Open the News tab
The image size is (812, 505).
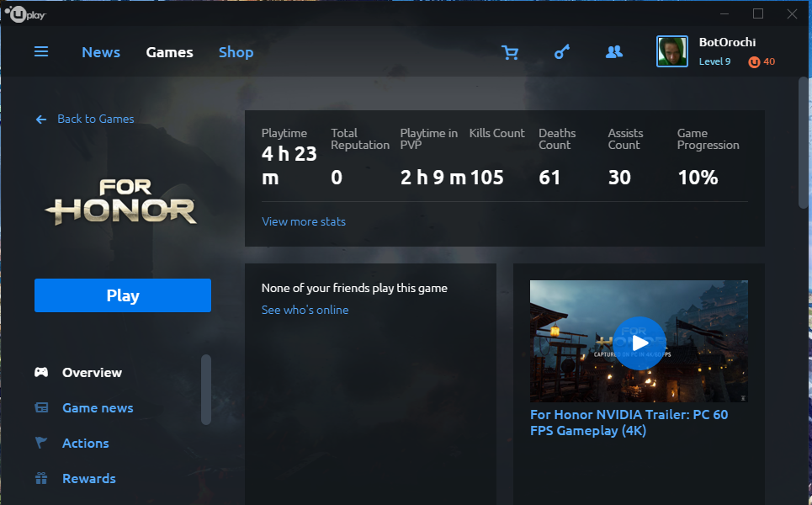pyautogui.click(x=101, y=52)
